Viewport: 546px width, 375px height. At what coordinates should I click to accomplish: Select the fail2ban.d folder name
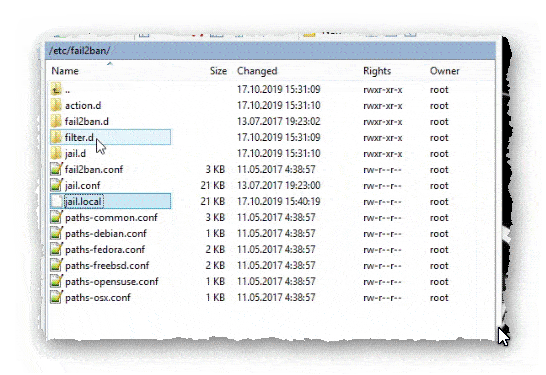pos(87,121)
